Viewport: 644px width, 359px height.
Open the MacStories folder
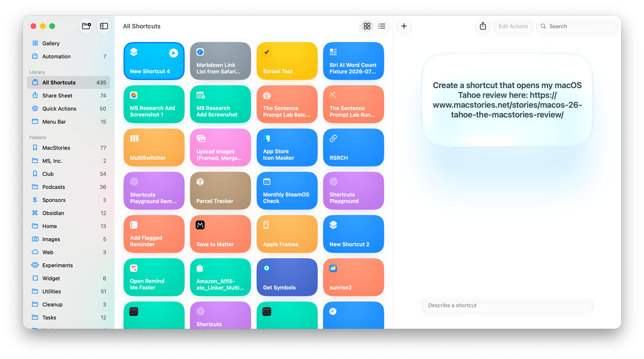pyautogui.click(x=68, y=148)
